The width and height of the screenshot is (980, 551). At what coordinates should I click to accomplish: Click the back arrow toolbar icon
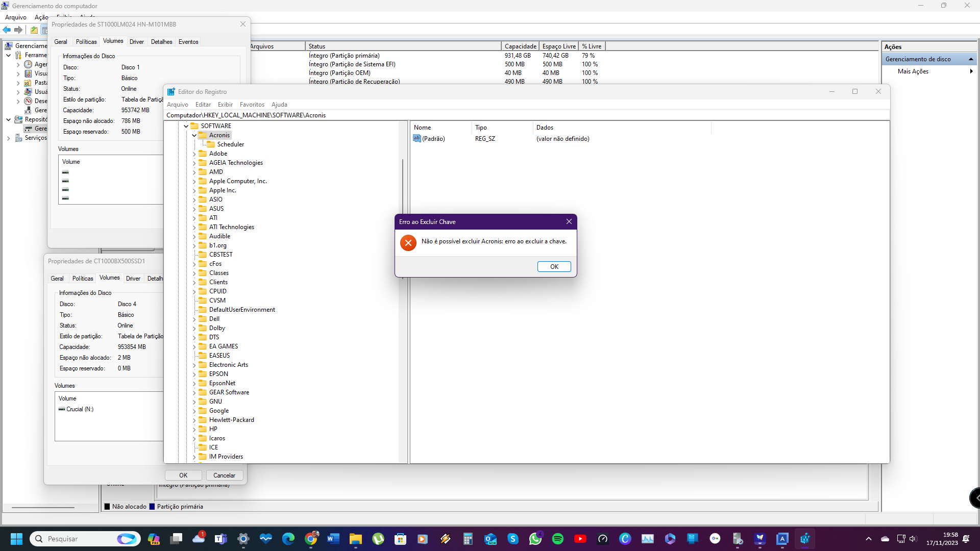7,30
